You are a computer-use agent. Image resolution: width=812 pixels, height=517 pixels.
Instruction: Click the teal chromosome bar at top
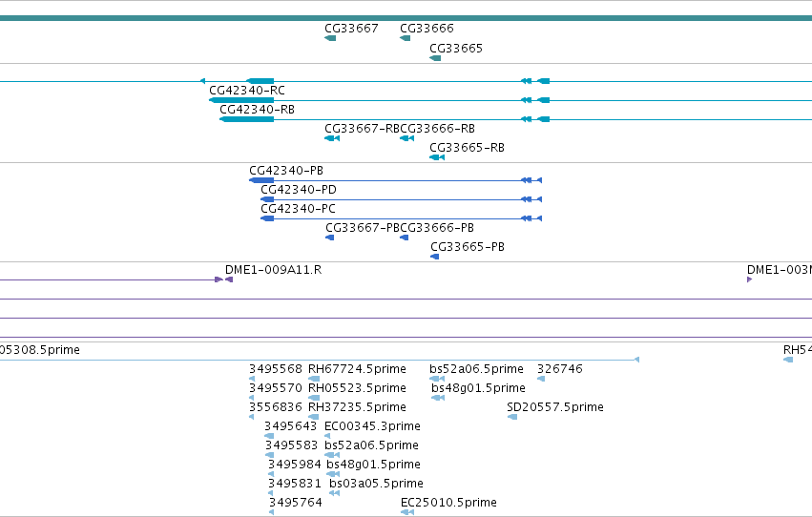(406, 19)
